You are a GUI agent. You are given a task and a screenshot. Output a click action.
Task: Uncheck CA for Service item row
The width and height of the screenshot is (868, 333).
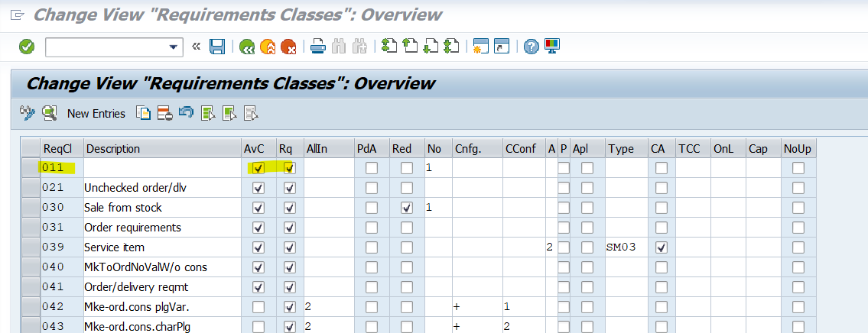coord(661,247)
